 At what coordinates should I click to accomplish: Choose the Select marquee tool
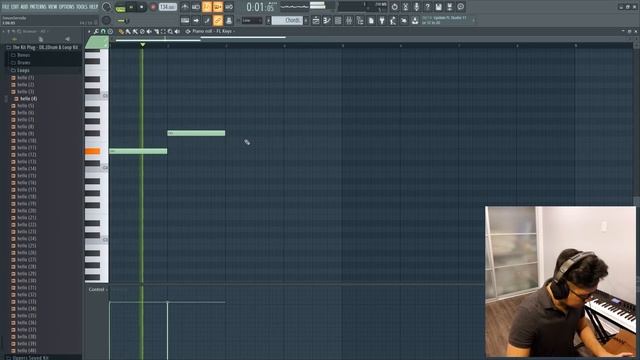click(163, 31)
